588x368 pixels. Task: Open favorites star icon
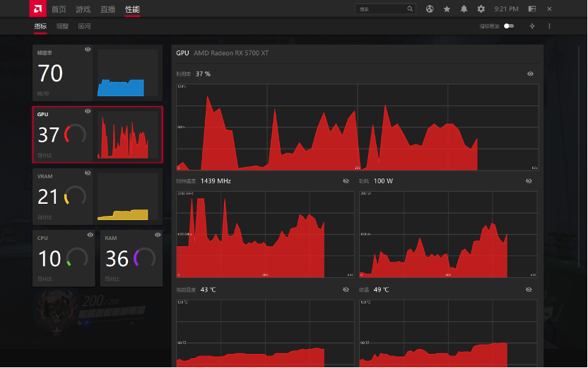pos(447,8)
